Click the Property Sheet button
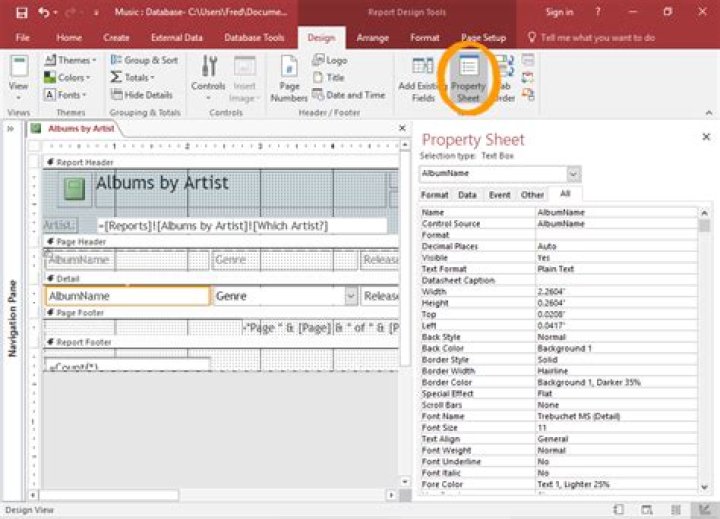 tap(469, 78)
